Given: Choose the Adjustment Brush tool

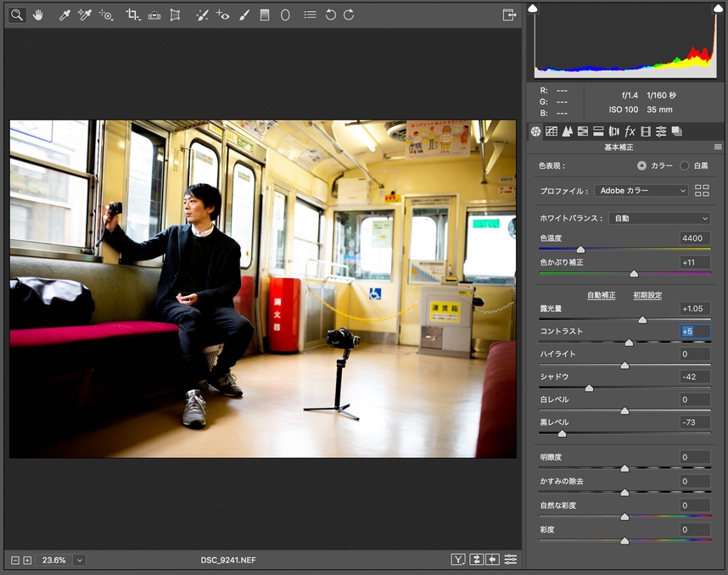Looking at the screenshot, I should (244, 15).
